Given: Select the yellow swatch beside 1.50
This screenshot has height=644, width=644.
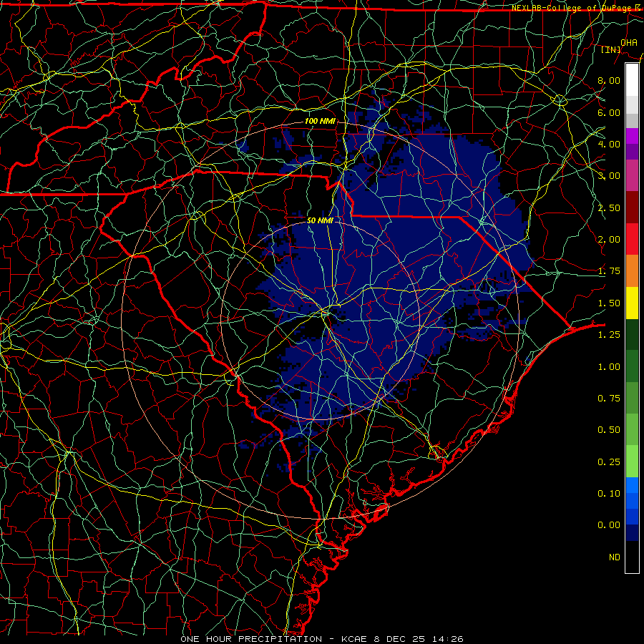Looking at the screenshot, I should tap(632, 303).
